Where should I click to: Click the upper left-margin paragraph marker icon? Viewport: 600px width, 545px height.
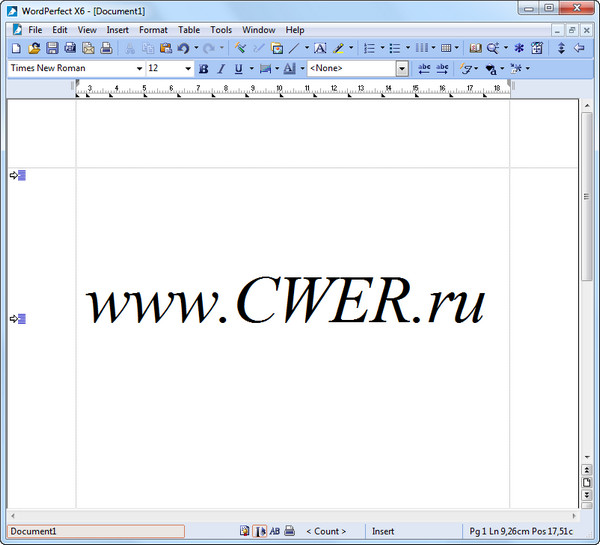[18, 175]
